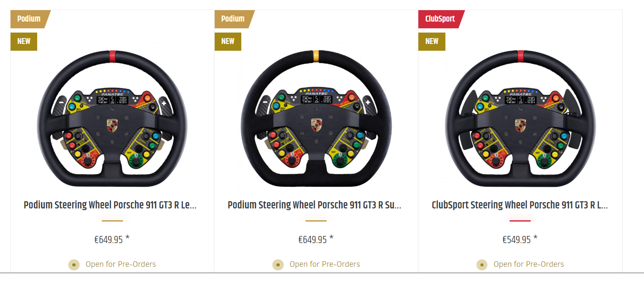Viewport: 644px width, 282px height.
Task: Open the Podium Steering Wheel Porsche 911 GT3 R Le... title
Action: [110, 205]
